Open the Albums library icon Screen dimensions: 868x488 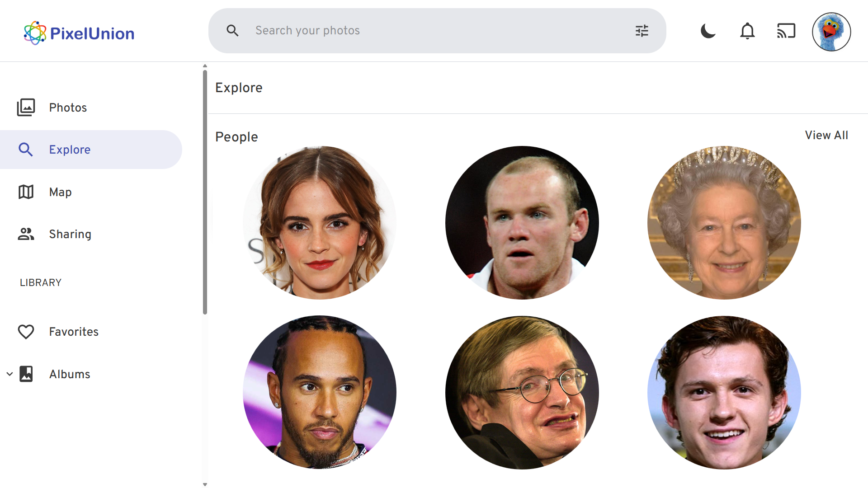click(26, 374)
